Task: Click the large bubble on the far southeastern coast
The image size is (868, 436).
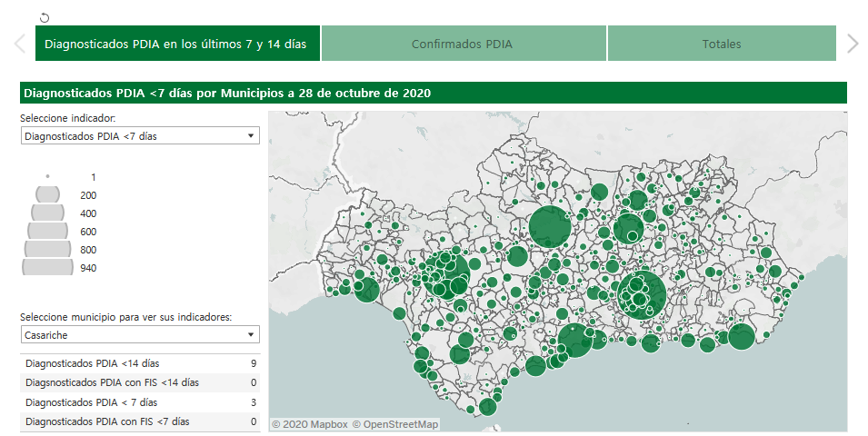Action: point(741,336)
